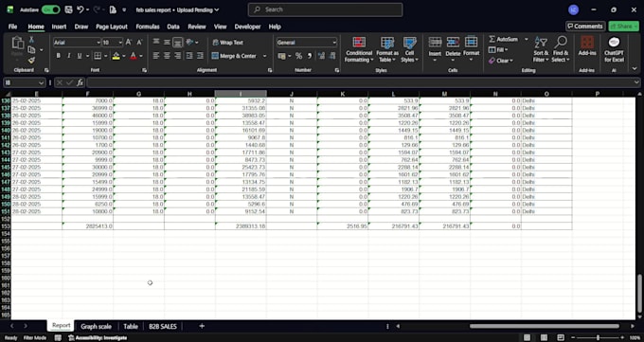Click the green Share button
Viewport: 644px width, 342px height.
click(x=623, y=27)
